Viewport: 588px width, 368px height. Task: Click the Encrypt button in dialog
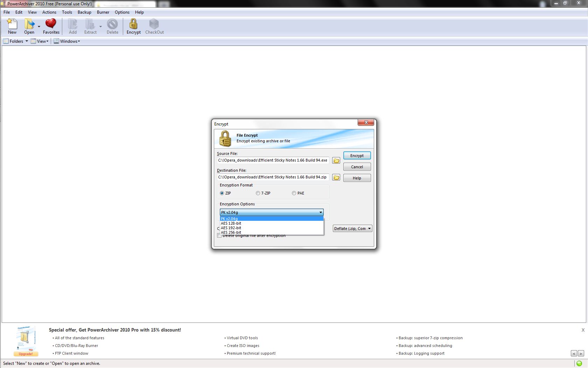[357, 156]
